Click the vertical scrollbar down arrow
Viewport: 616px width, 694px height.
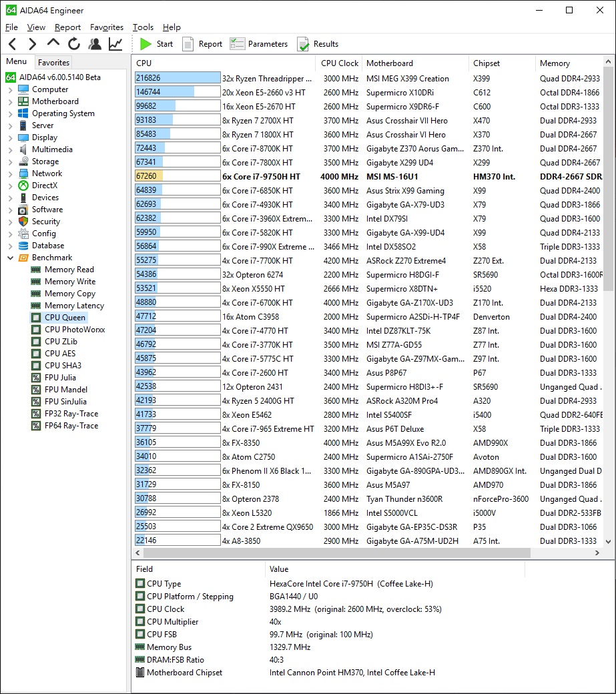point(609,541)
